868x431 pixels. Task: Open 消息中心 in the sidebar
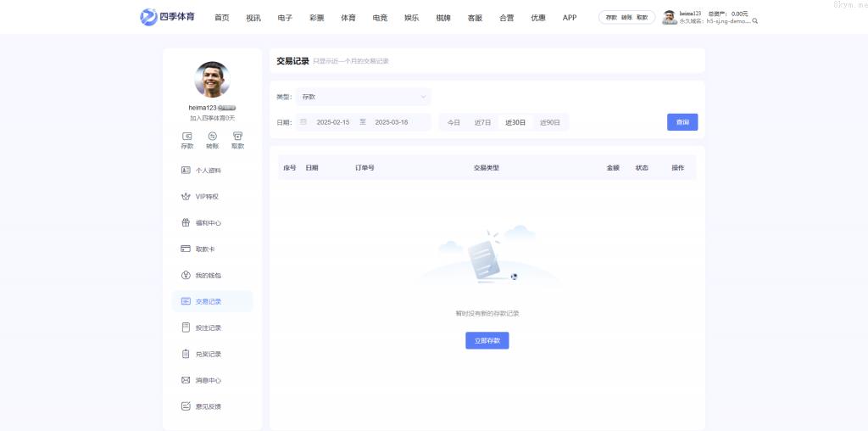pyautogui.click(x=208, y=380)
